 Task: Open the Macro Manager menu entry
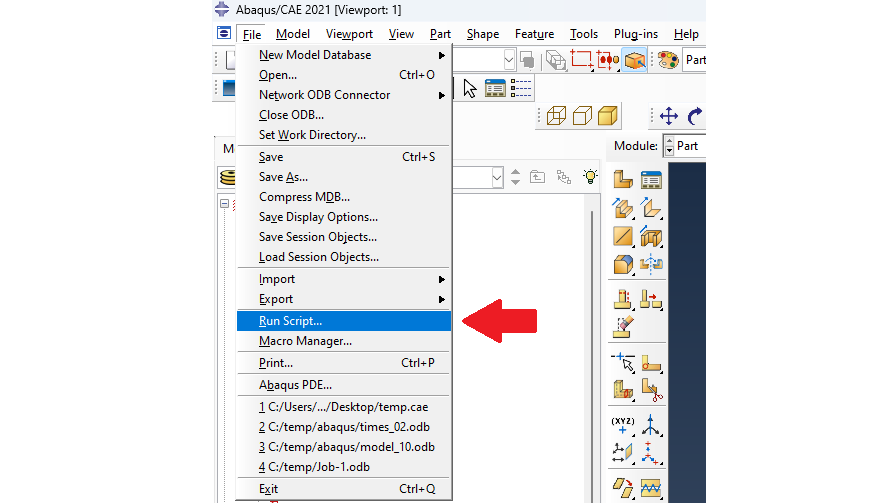[305, 341]
